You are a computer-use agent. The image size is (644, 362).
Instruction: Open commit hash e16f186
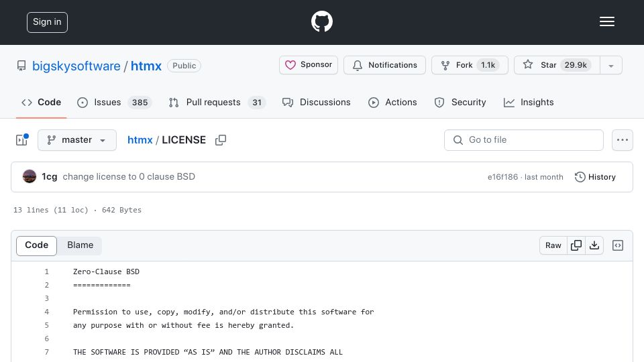click(x=502, y=177)
